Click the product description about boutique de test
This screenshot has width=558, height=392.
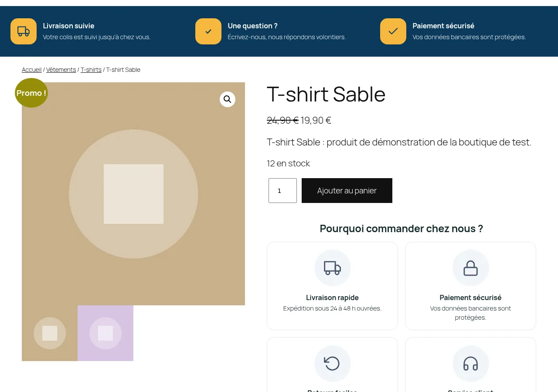(399, 142)
